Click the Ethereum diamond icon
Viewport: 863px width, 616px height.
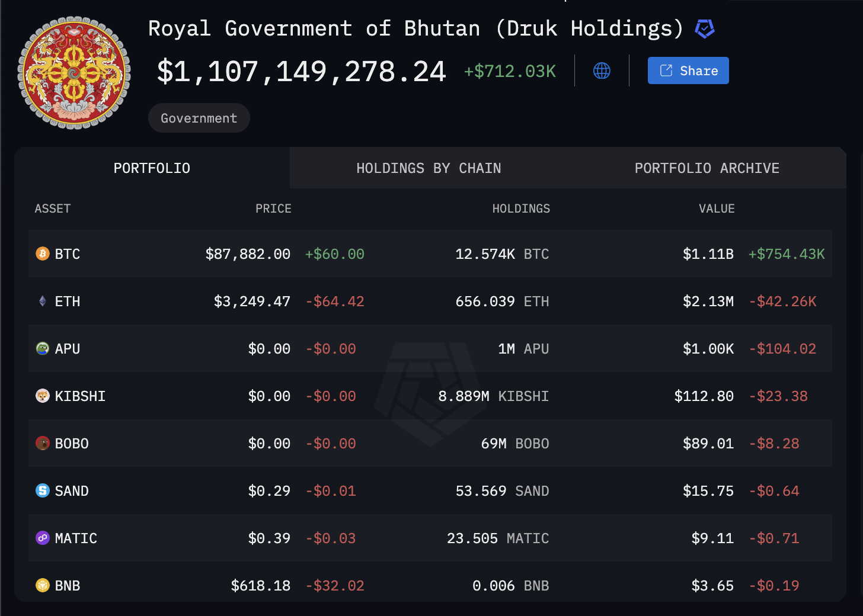[x=43, y=301]
